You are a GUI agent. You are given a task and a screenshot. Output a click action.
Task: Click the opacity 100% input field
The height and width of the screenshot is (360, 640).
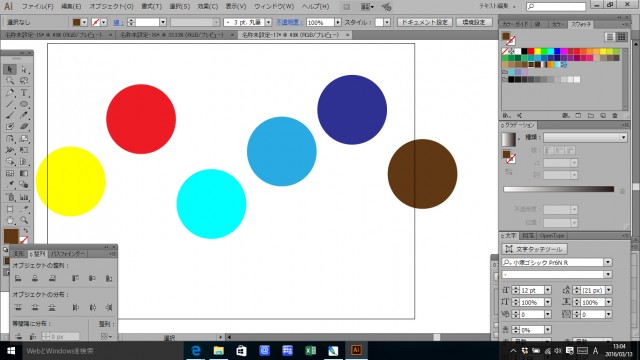tap(320, 22)
